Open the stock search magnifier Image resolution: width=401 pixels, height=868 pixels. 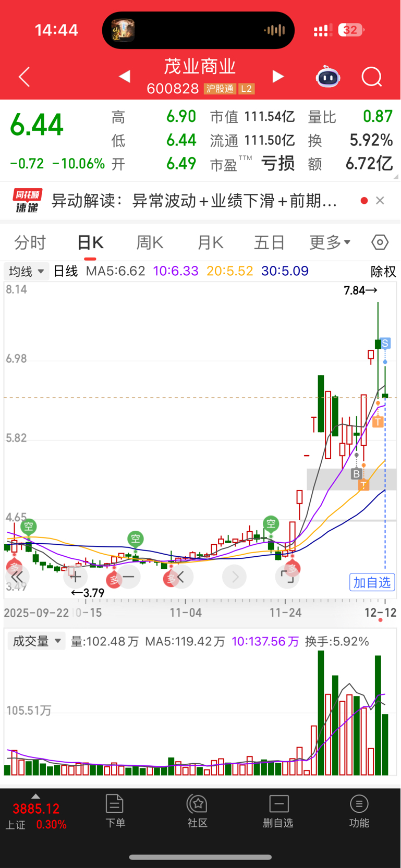tap(372, 77)
